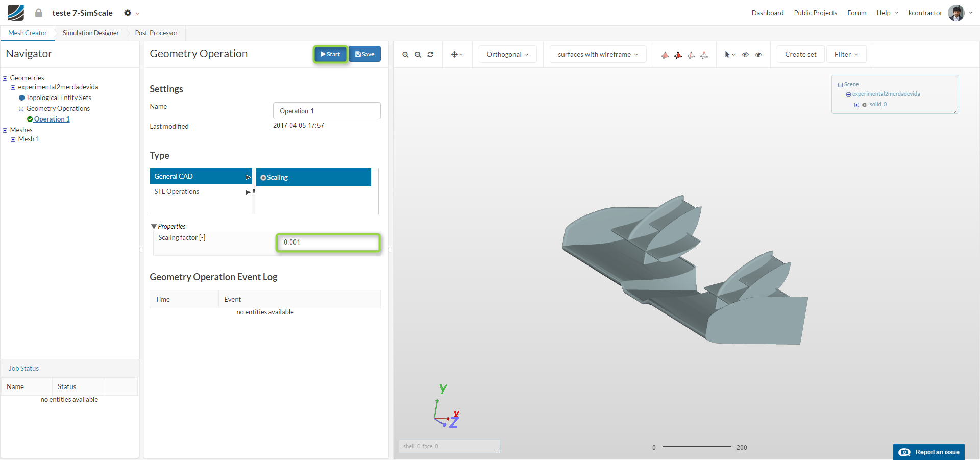This screenshot has height=460, width=980.
Task: Click the zoom out magnifier icon
Action: (418, 55)
